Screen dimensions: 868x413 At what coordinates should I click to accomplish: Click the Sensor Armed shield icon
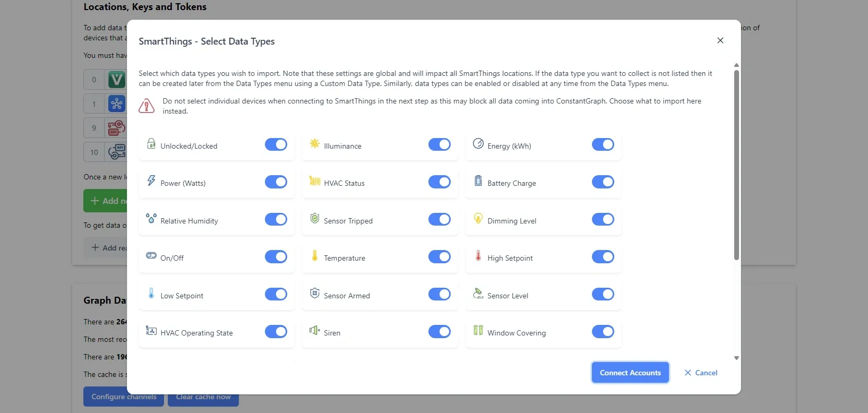click(315, 293)
